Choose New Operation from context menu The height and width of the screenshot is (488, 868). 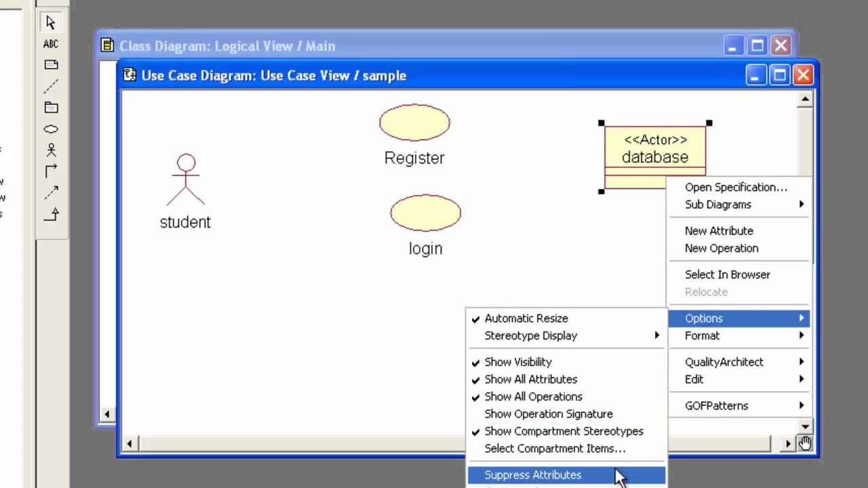[x=739, y=248]
